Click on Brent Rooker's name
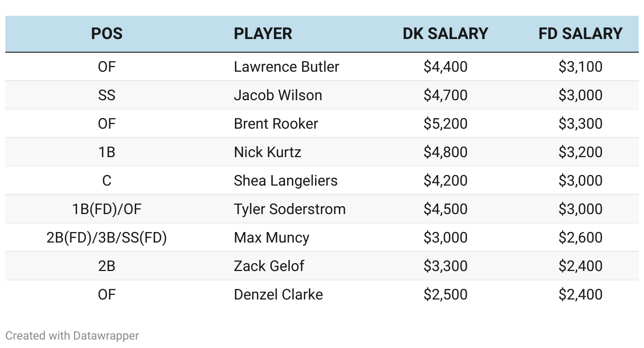Screen dimensions: 644x348 276,123
